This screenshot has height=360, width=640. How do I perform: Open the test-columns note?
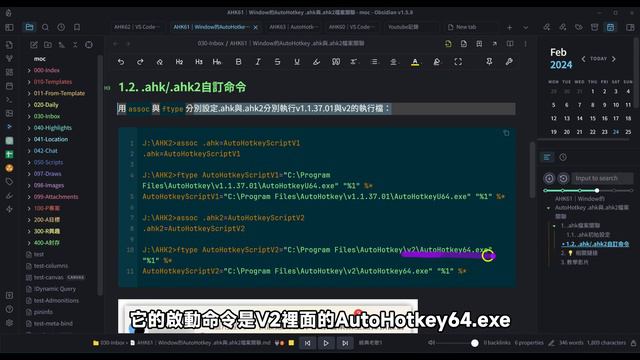(51, 266)
